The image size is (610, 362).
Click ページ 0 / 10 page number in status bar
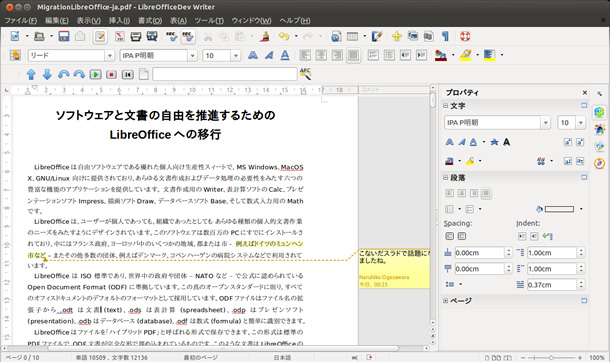click(x=22, y=357)
